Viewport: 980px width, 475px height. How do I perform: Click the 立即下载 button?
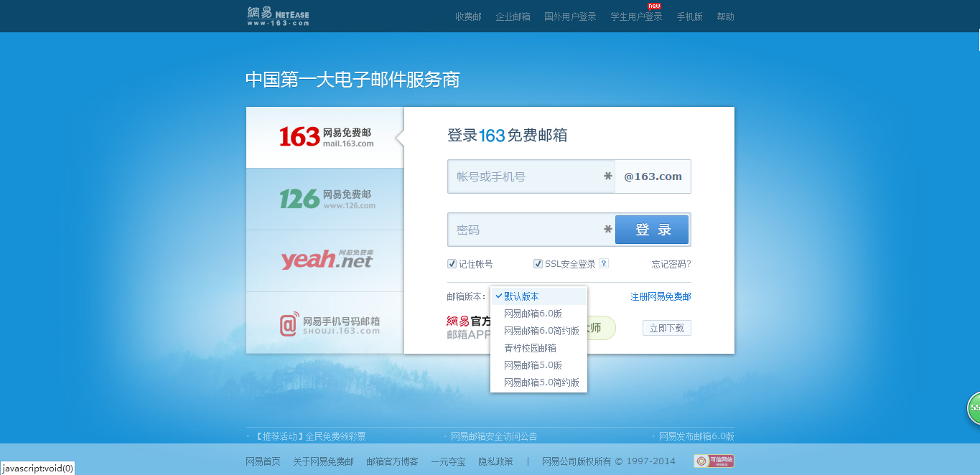coord(667,328)
